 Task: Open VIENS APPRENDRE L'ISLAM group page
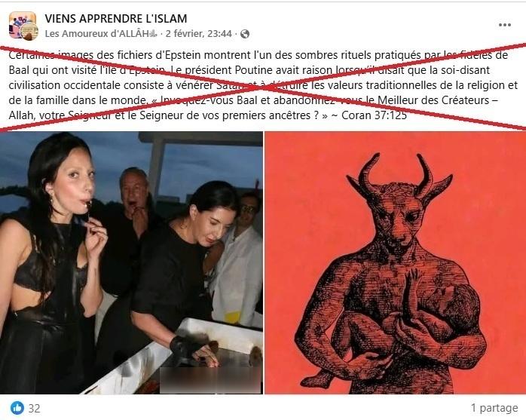coord(116,18)
